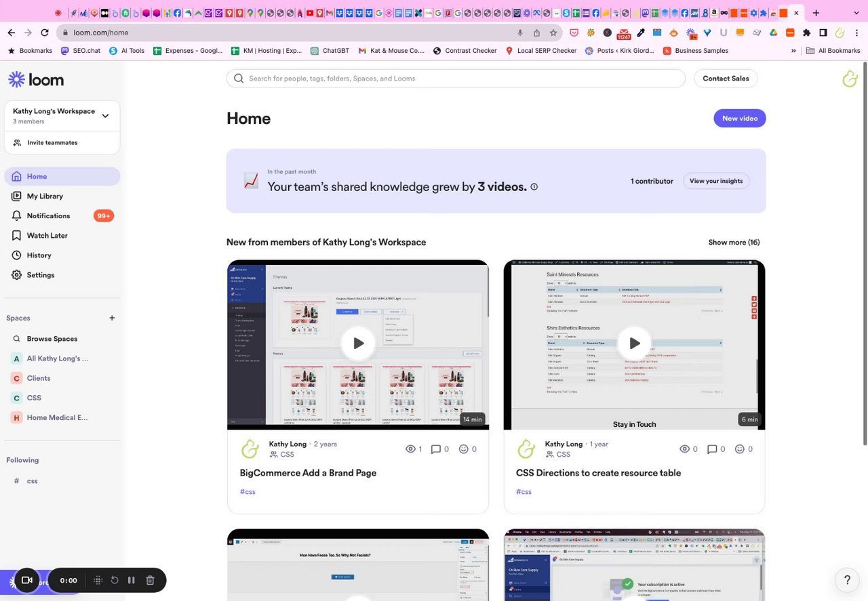Click View your insights button
868x601 pixels.
(x=716, y=181)
